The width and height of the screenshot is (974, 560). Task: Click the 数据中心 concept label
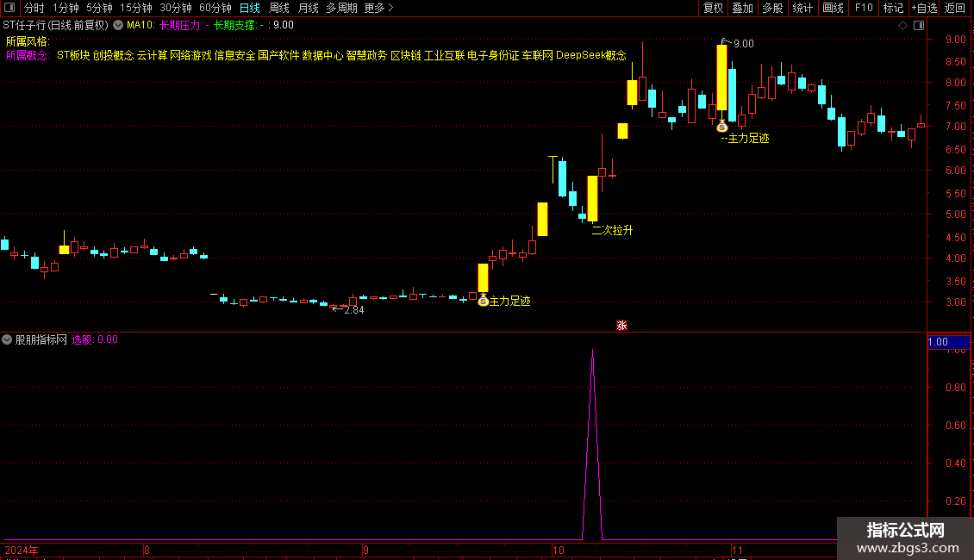(x=322, y=55)
